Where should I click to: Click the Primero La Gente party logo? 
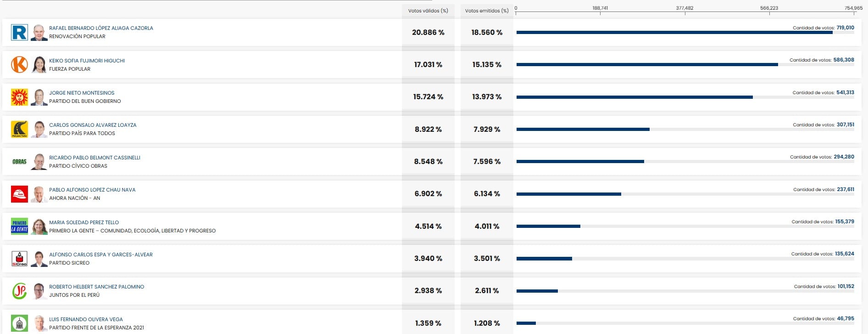click(19, 226)
